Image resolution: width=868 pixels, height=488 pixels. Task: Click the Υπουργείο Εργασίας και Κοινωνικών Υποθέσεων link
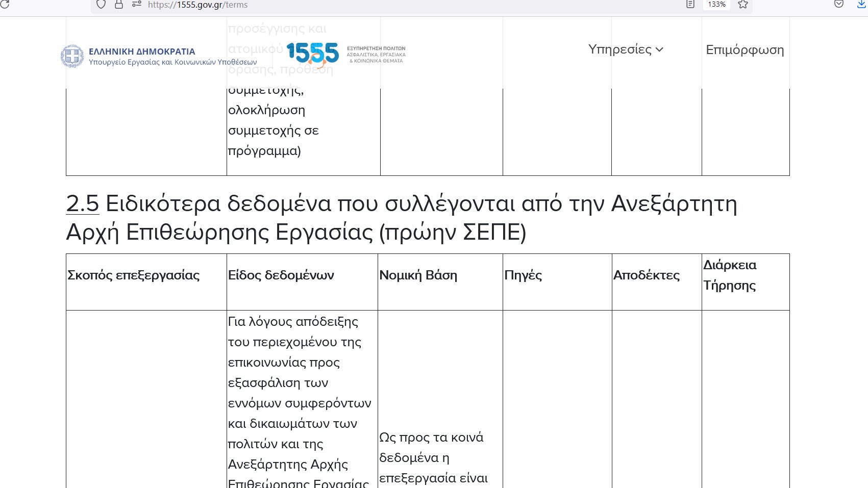[x=173, y=62]
